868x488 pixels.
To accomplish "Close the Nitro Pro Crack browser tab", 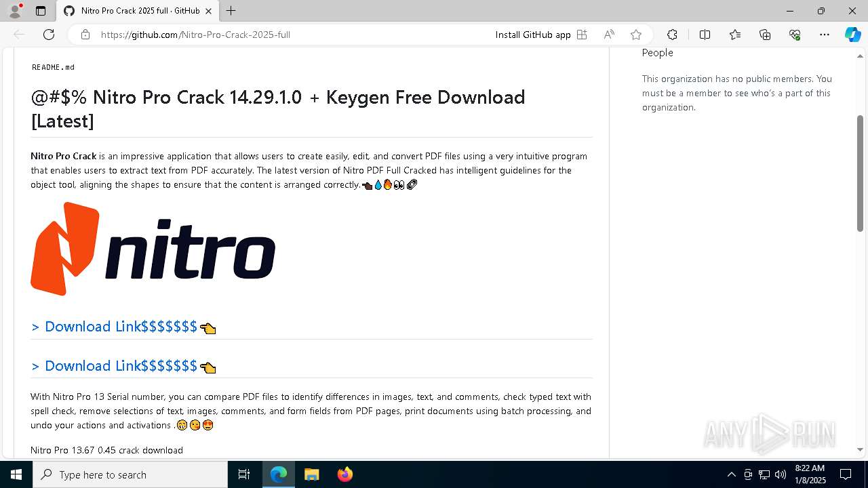I will pos(209,11).
